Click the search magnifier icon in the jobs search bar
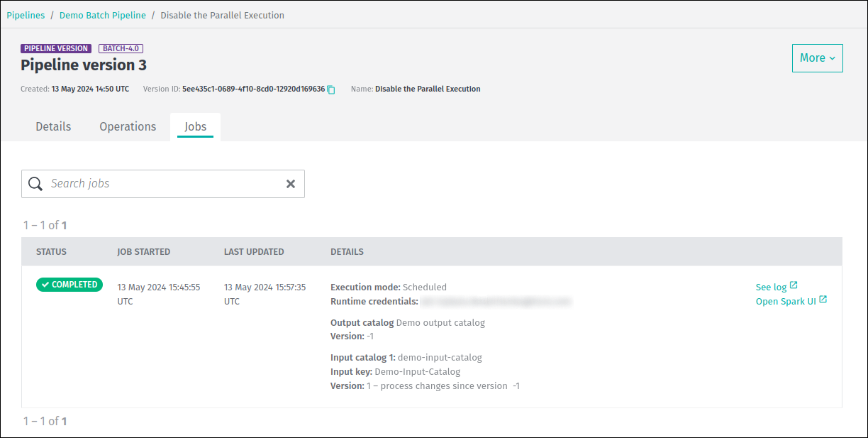 (x=35, y=183)
